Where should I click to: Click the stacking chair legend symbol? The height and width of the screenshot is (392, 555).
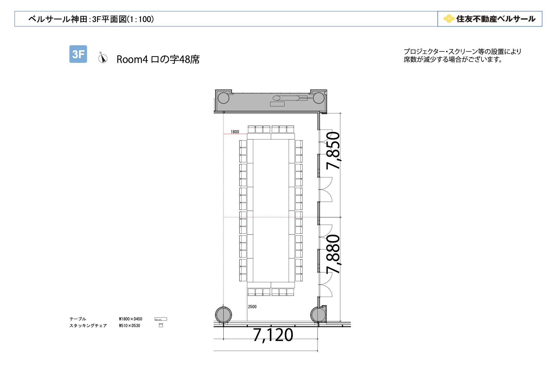tap(161, 325)
